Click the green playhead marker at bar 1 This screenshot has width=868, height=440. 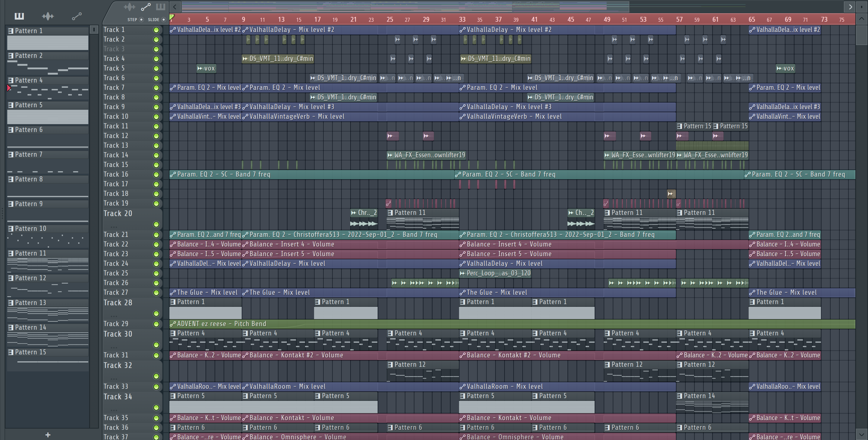click(x=172, y=17)
